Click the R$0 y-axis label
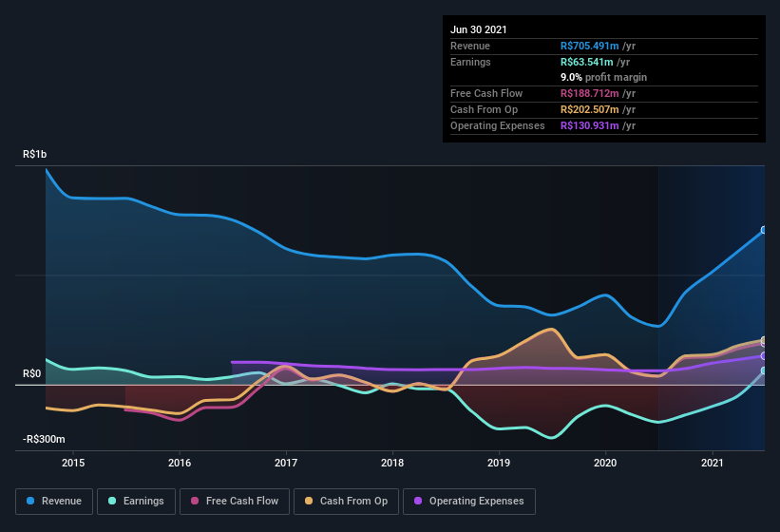This screenshot has width=780, height=532. 32,373
